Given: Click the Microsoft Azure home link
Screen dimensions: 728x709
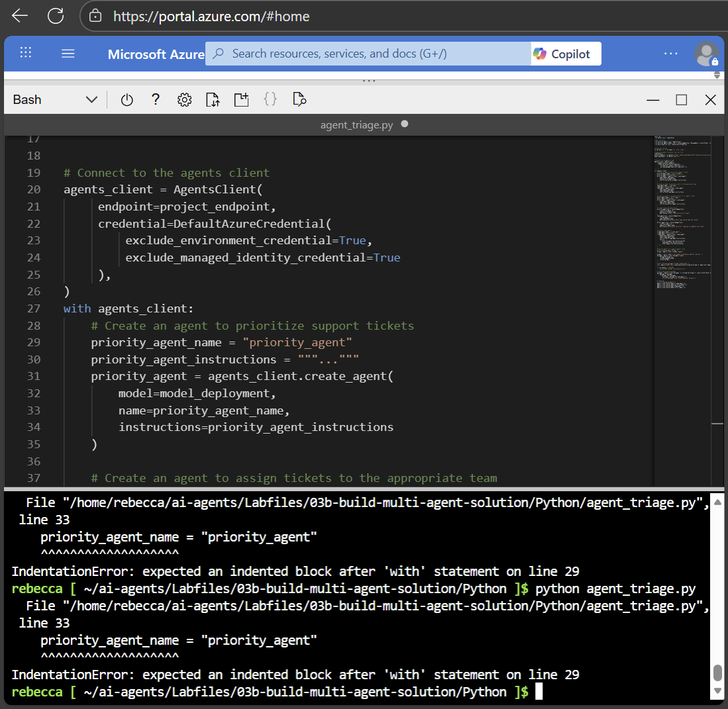Looking at the screenshot, I should tap(156, 54).
